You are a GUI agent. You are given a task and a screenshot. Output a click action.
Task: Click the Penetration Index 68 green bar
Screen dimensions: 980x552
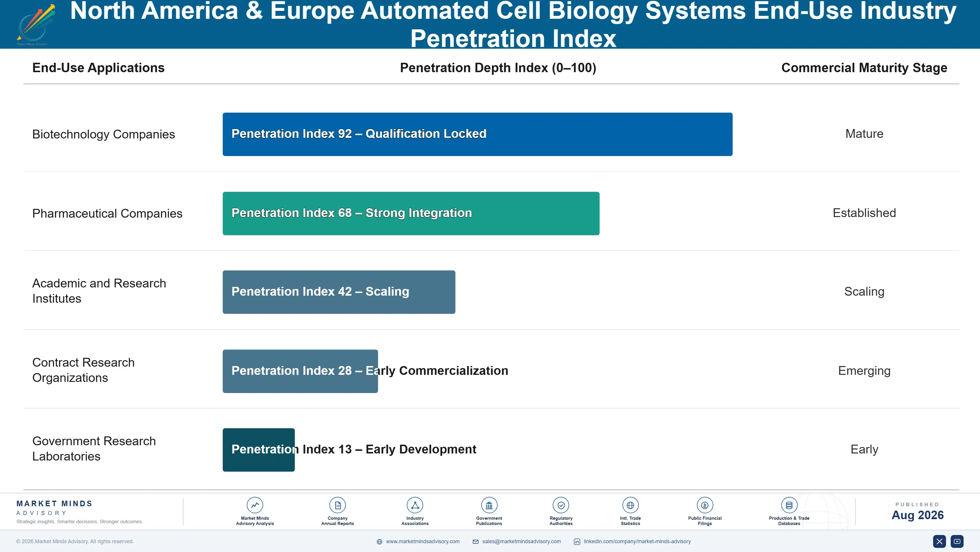click(x=411, y=214)
